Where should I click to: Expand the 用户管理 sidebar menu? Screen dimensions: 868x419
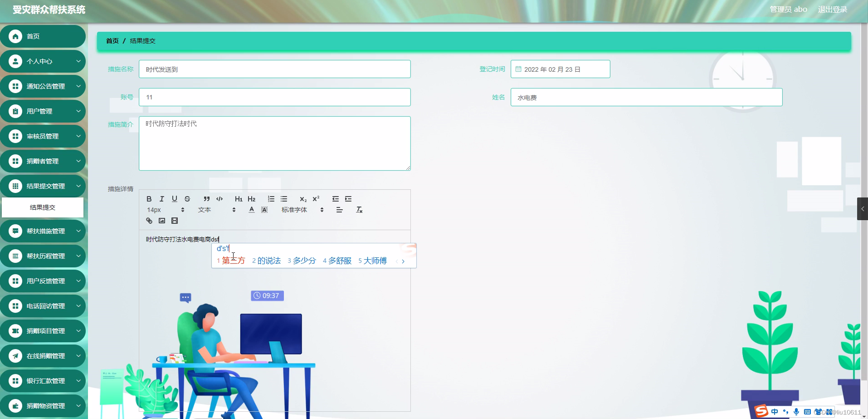pos(43,111)
